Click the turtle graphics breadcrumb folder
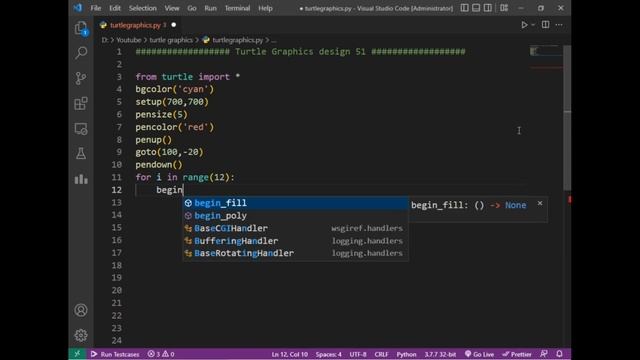 171,40
